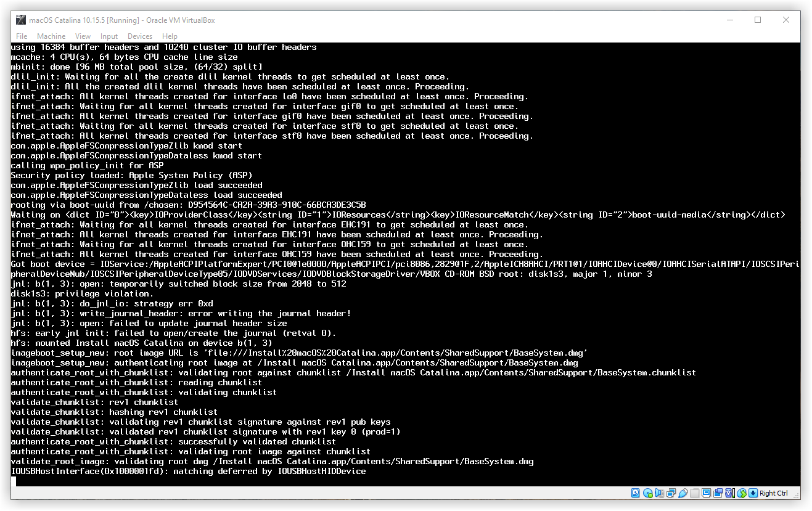The height and width of the screenshot is (511, 812).
Task: Open the Machine menu
Action: click(x=51, y=36)
